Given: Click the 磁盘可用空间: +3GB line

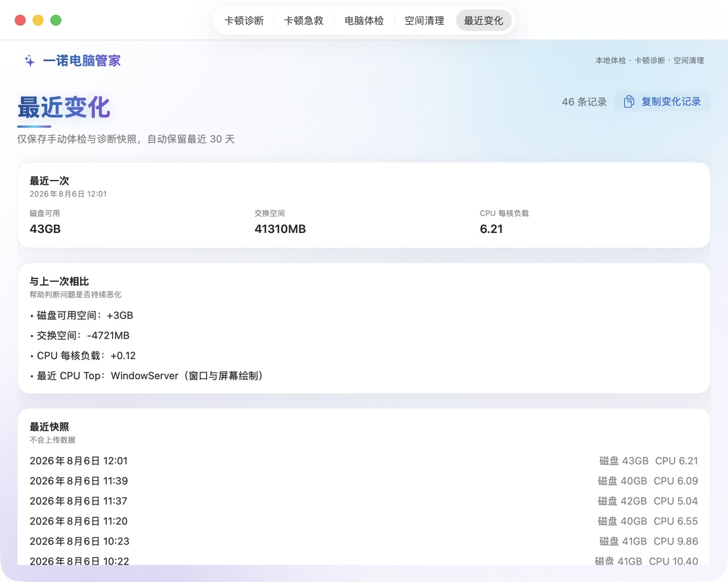Looking at the screenshot, I should [x=81, y=315].
